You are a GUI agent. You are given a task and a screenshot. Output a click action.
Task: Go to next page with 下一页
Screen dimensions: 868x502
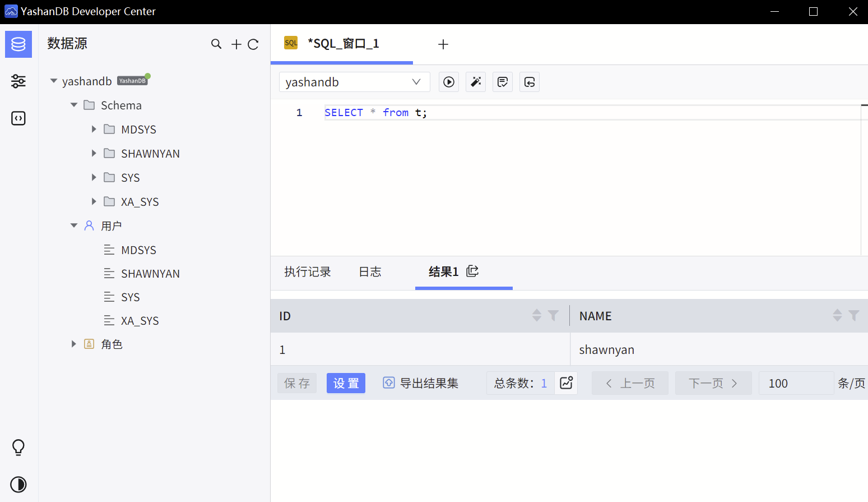pos(713,383)
